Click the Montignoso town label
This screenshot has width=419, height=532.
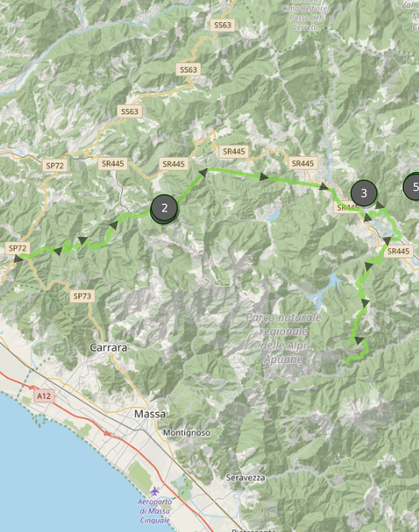click(186, 432)
